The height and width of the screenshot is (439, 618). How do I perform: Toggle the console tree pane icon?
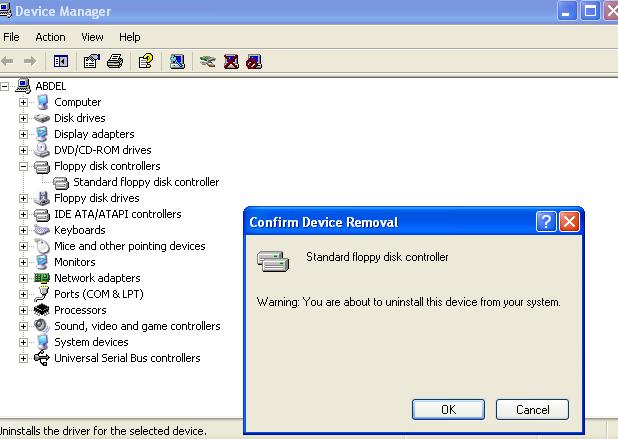click(x=61, y=61)
